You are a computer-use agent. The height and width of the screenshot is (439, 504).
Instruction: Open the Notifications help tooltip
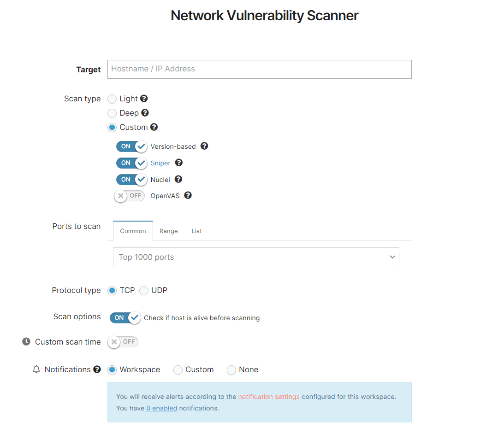click(97, 369)
